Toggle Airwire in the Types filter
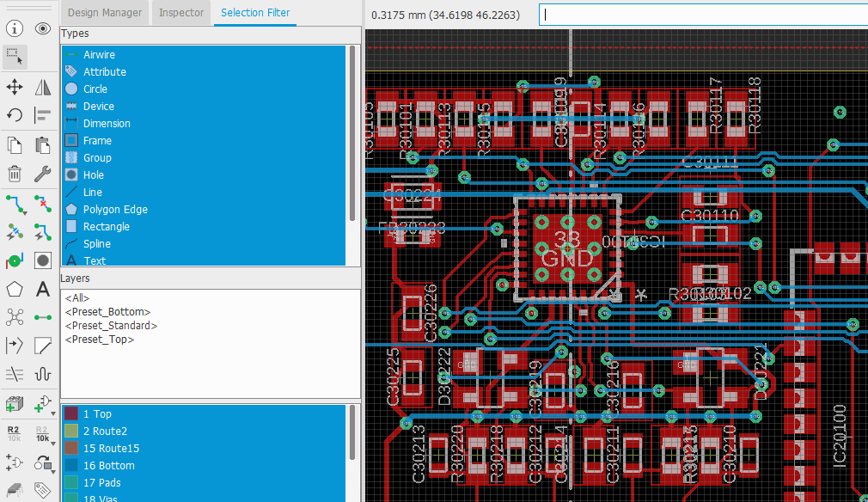This screenshot has height=502, width=868. (99, 55)
